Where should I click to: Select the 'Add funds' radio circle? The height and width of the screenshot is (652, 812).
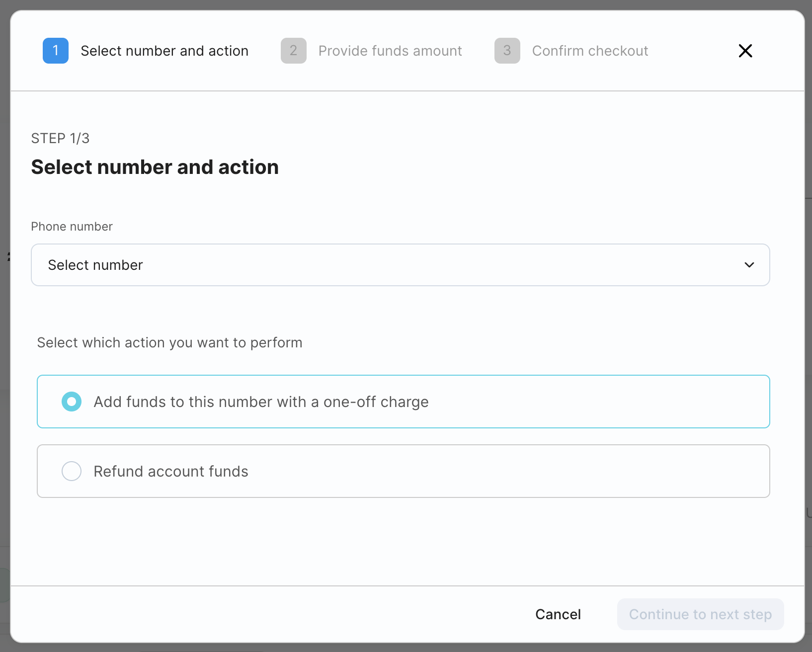(72, 402)
